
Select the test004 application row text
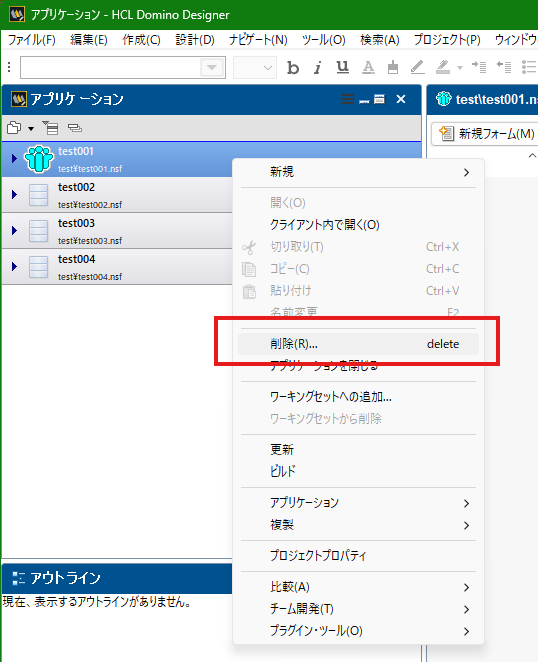click(x=76, y=259)
